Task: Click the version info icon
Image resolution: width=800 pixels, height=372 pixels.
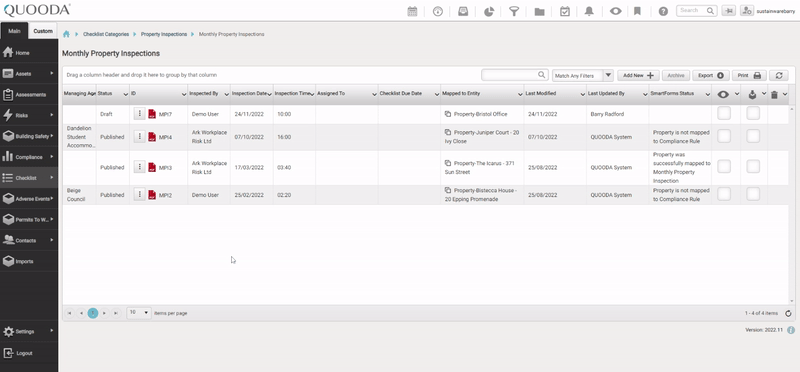Action: [x=791, y=330]
